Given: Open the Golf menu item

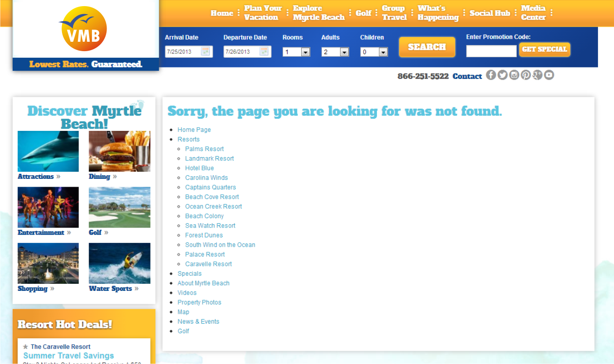Looking at the screenshot, I should point(363,13).
